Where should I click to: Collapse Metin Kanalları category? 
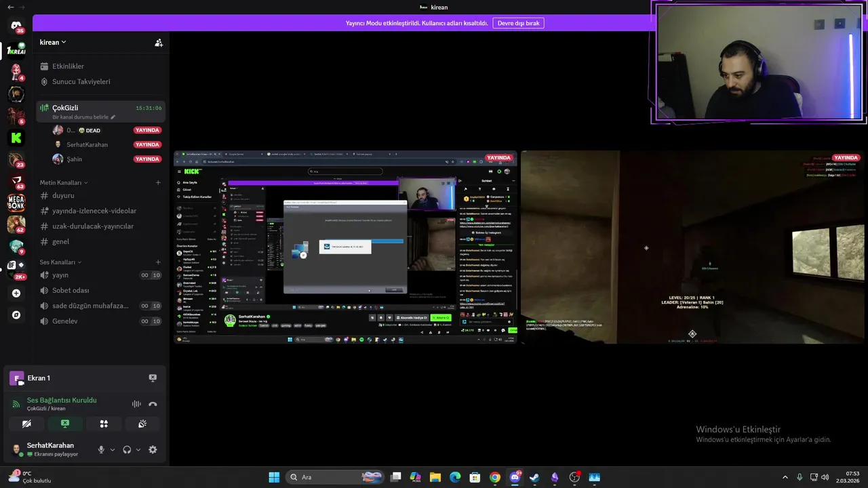coord(64,183)
